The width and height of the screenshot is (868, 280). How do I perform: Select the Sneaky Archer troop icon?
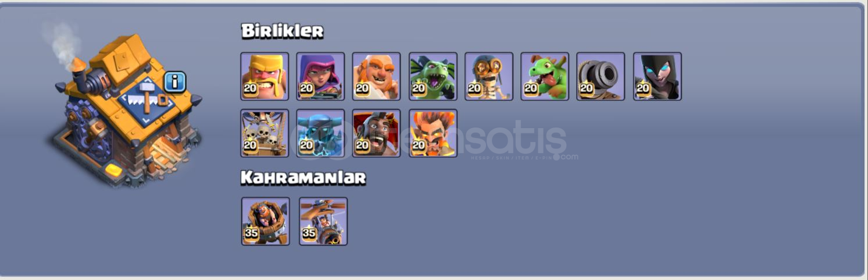pyautogui.click(x=320, y=76)
